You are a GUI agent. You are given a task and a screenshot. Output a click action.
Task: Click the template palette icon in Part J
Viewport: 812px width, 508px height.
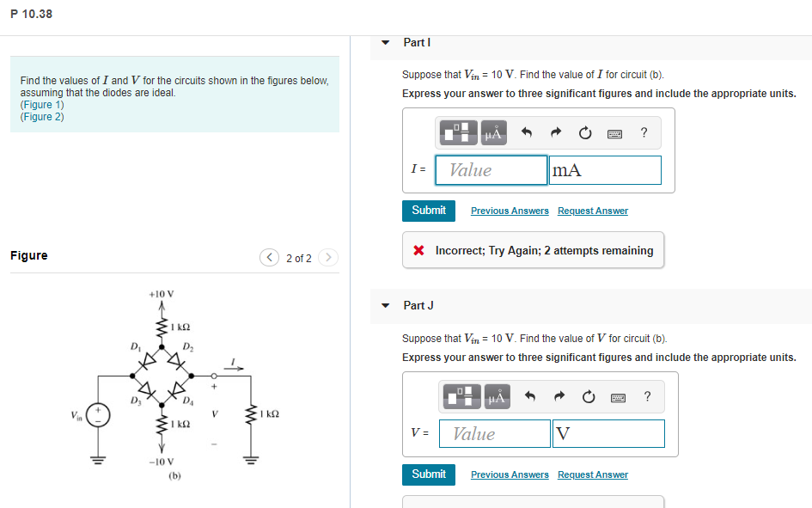click(x=463, y=396)
